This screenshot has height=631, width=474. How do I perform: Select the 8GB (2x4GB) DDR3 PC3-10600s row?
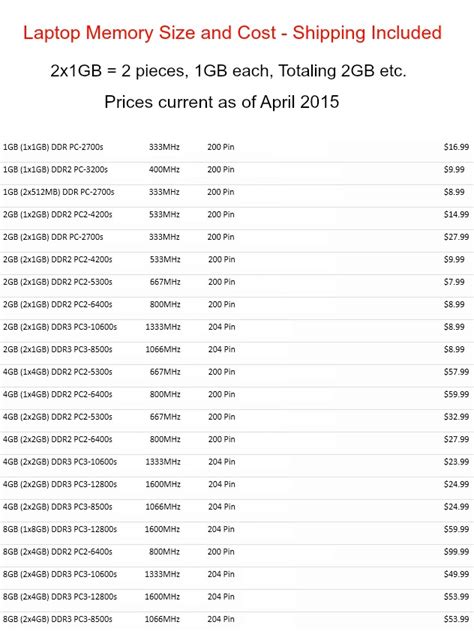[237, 574]
